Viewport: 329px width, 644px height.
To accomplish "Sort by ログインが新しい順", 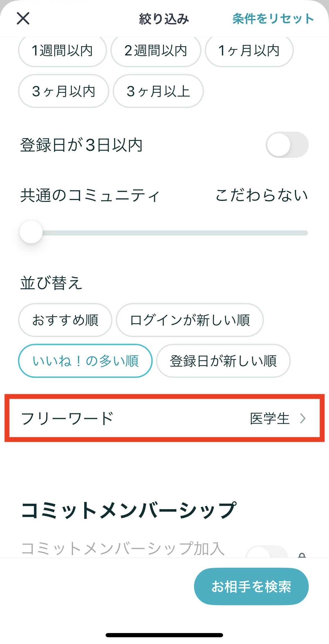I will click(190, 320).
